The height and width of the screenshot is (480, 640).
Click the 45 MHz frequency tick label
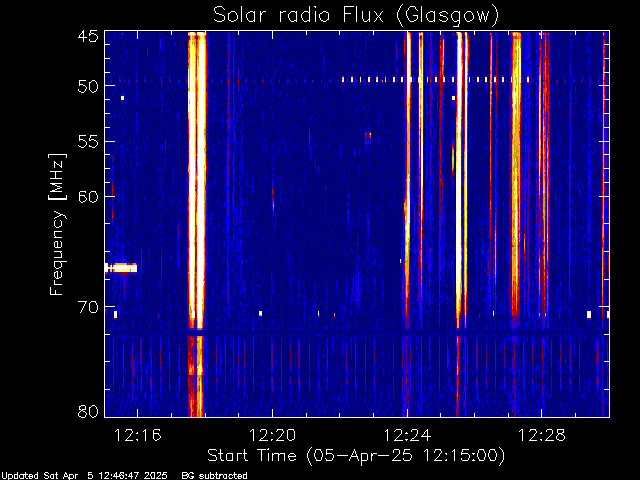(x=88, y=36)
